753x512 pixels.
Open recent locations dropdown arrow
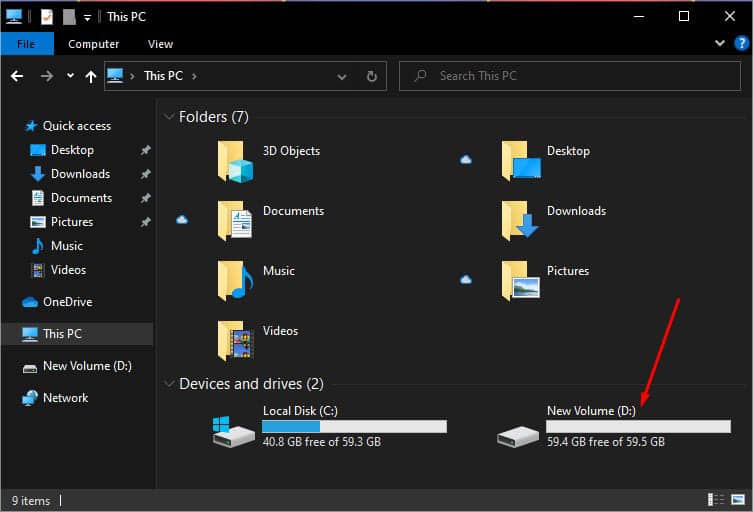tap(71, 75)
